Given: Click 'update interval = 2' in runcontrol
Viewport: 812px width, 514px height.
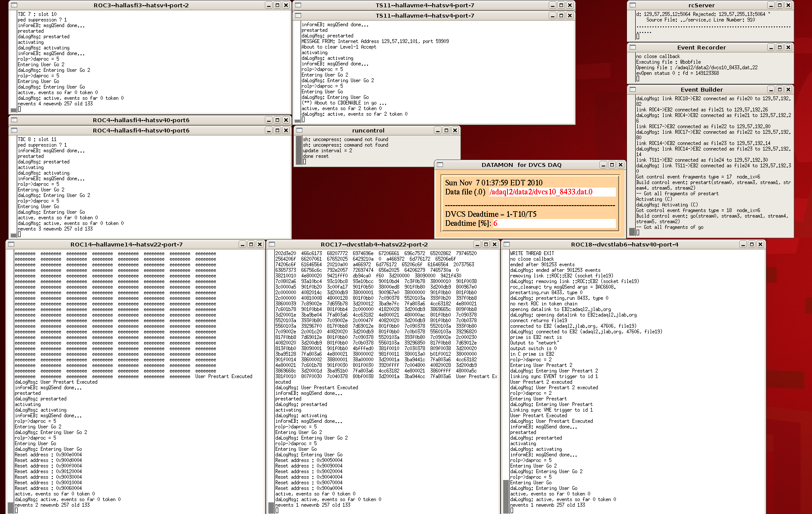Looking at the screenshot, I should click(327, 151).
